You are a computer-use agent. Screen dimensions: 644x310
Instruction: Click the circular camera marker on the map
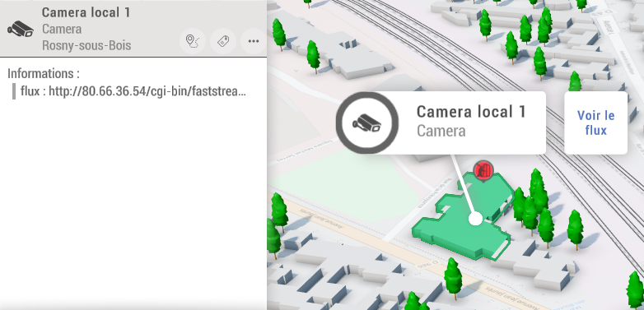pyautogui.click(x=367, y=123)
